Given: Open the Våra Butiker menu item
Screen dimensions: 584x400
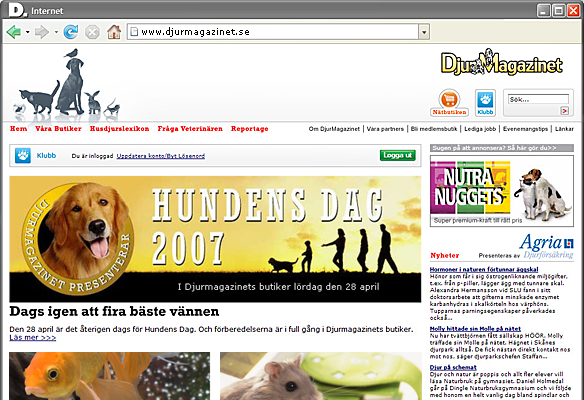Looking at the screenshot, I should pyautogui.click(x=58, y=128).
